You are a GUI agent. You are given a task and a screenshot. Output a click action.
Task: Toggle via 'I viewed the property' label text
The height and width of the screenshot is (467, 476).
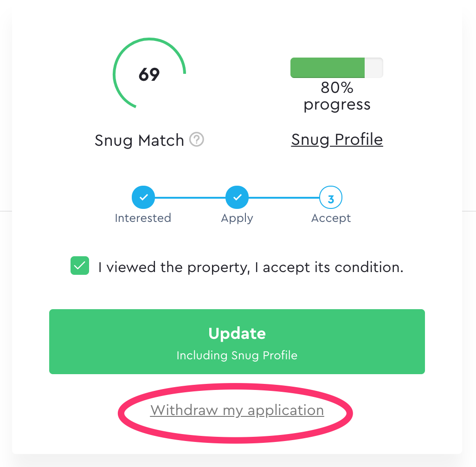[x=251, y=267]
